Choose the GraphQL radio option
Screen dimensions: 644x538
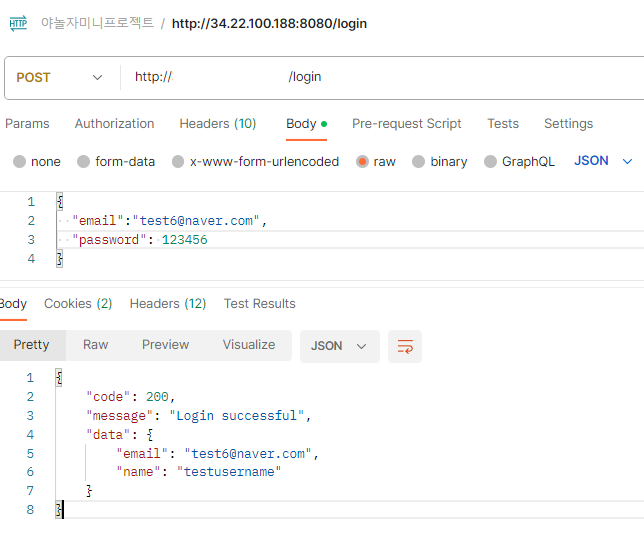click(490, 161)
